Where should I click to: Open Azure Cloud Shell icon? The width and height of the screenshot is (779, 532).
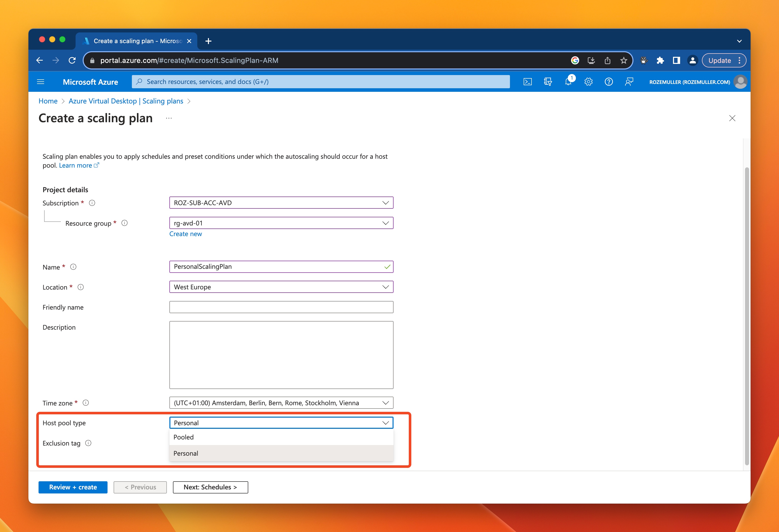[x=527, y=82]
